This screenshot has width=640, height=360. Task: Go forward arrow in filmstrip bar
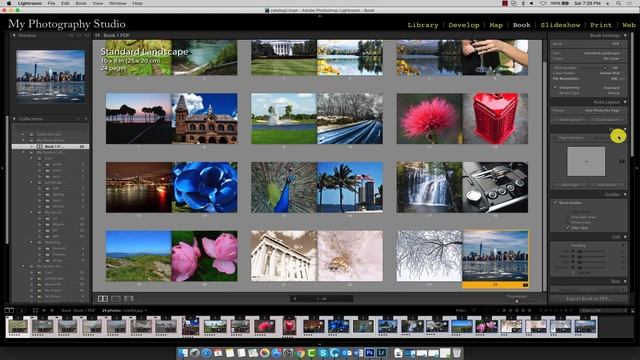click(52, 311)
